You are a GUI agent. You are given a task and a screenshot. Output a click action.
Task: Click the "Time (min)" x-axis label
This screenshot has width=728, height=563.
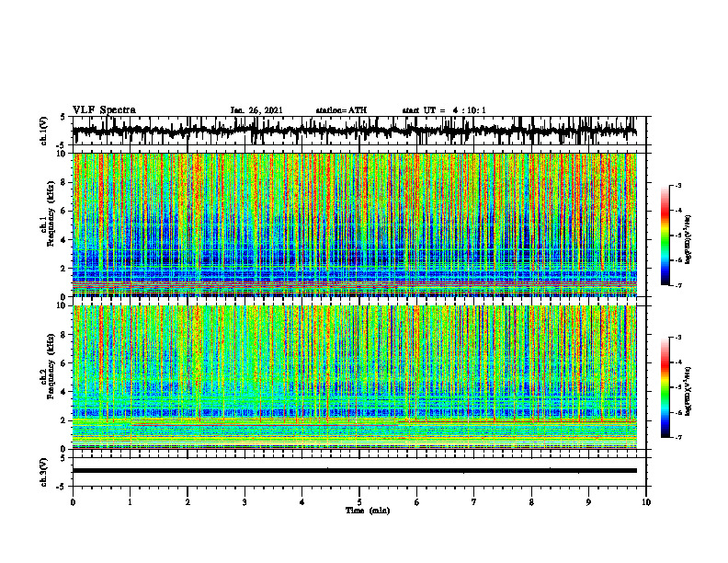368,511
